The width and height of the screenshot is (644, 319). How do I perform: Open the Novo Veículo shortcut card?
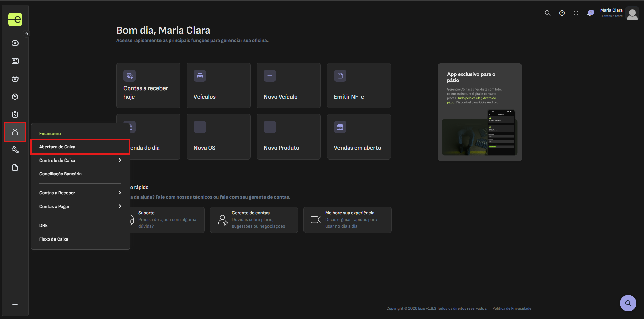(x=289, y=85)
